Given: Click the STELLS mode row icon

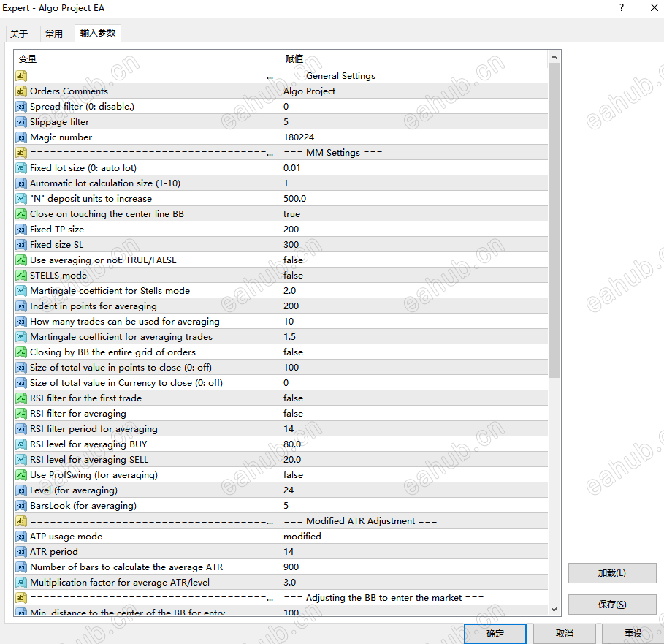Looking at the screenshot, I should coord(20,276).
